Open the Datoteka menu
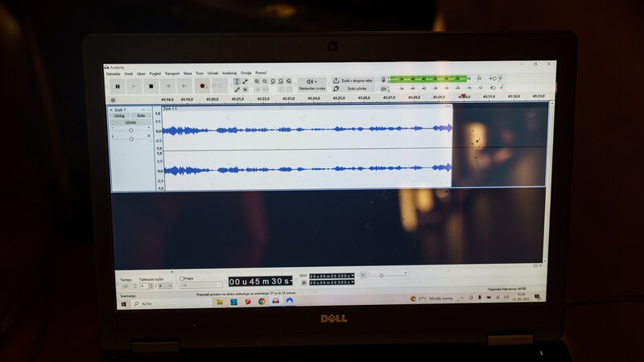This screenshot has width=644, height=362. (x=113, y=74)
